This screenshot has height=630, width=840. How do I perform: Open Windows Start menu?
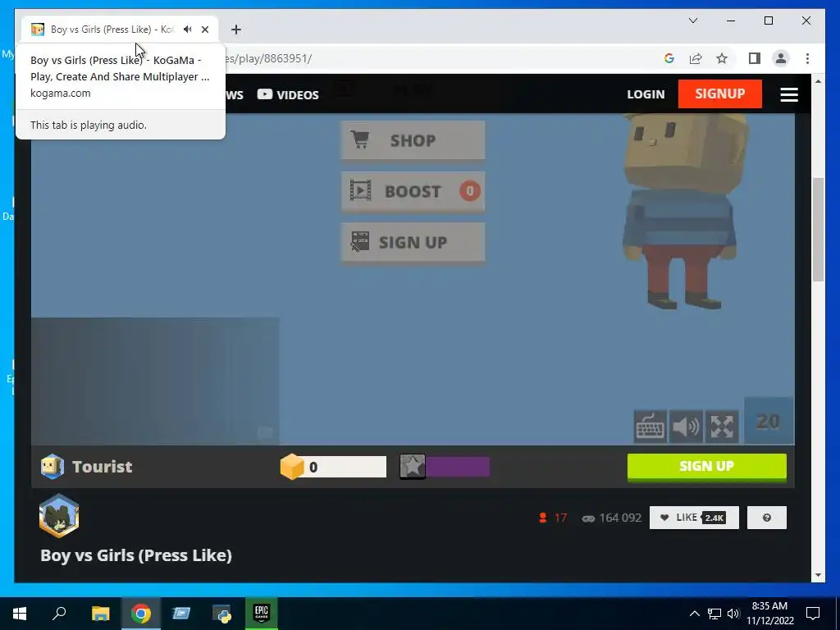pos(20,614)
